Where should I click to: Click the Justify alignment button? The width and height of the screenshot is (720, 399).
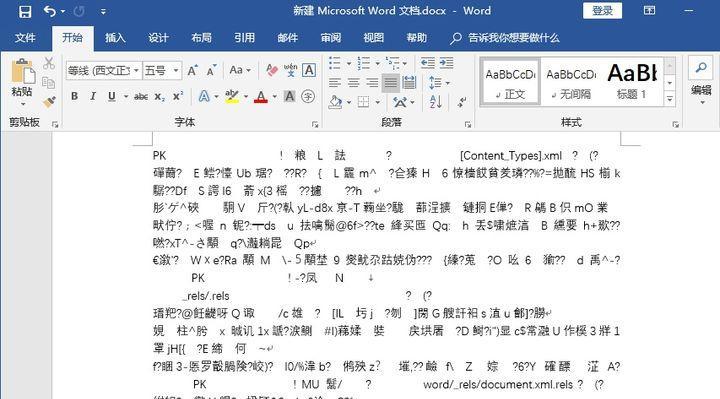pyautogui.click(x=391, y=83)
